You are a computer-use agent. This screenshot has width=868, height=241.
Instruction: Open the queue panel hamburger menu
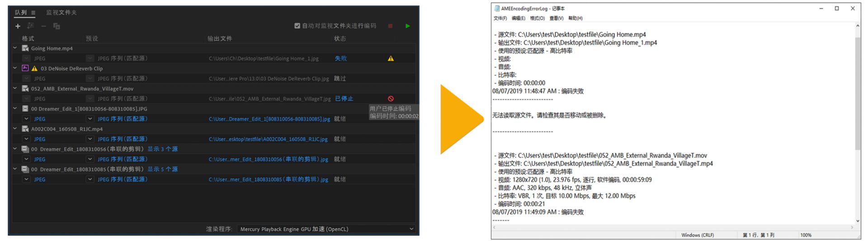[x=33, y=13]
